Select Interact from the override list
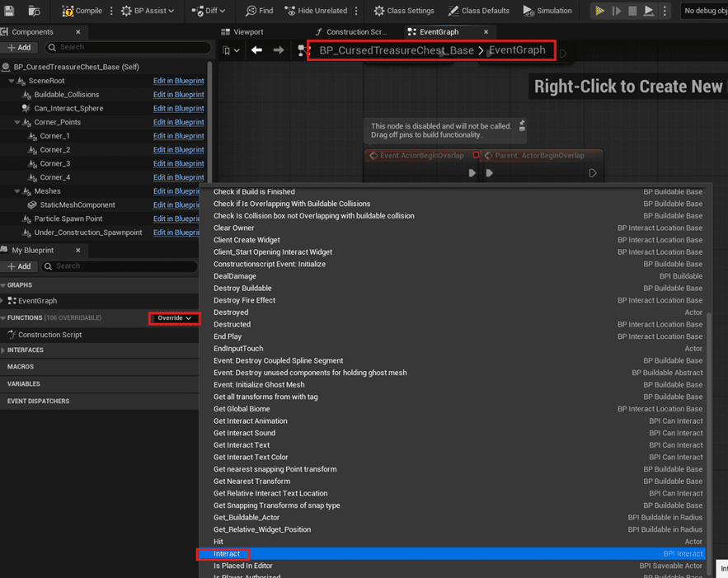 coord(226,553)
